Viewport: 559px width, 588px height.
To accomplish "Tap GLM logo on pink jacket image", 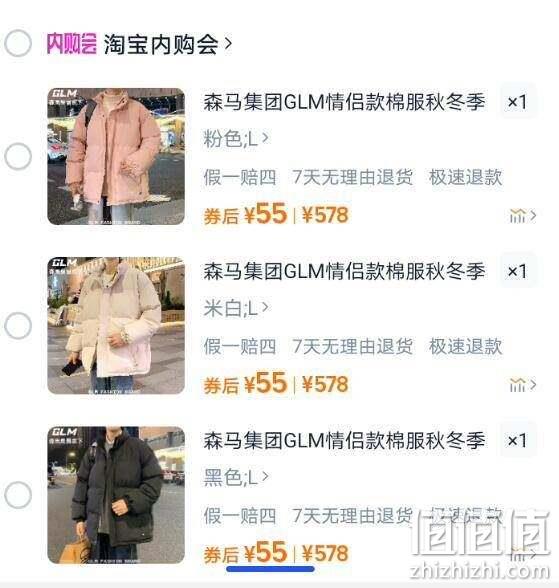I will tap(64, 93).
